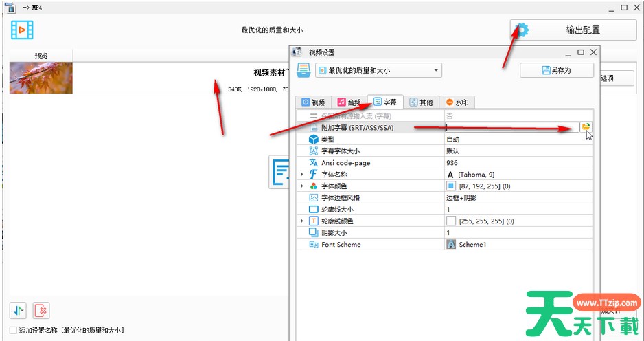Click the 附加字幕 path input field
The image size is (644, 341).
click(512, 127)
